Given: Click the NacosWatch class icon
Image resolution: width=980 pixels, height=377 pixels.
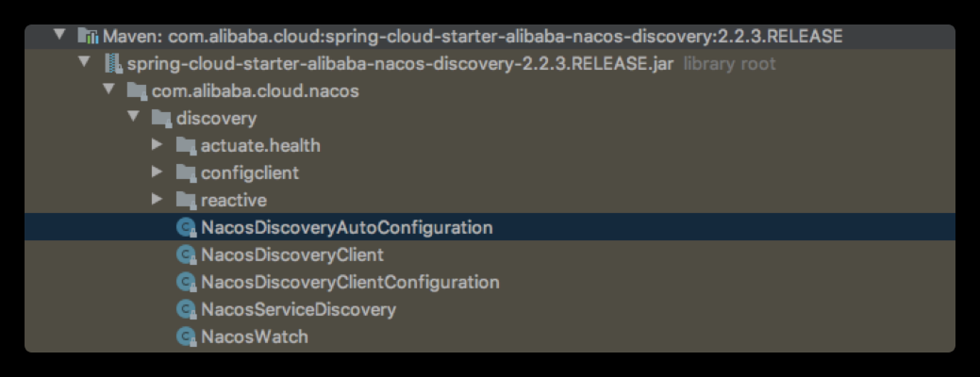Looking at the screenshot, I should [186, 336].
